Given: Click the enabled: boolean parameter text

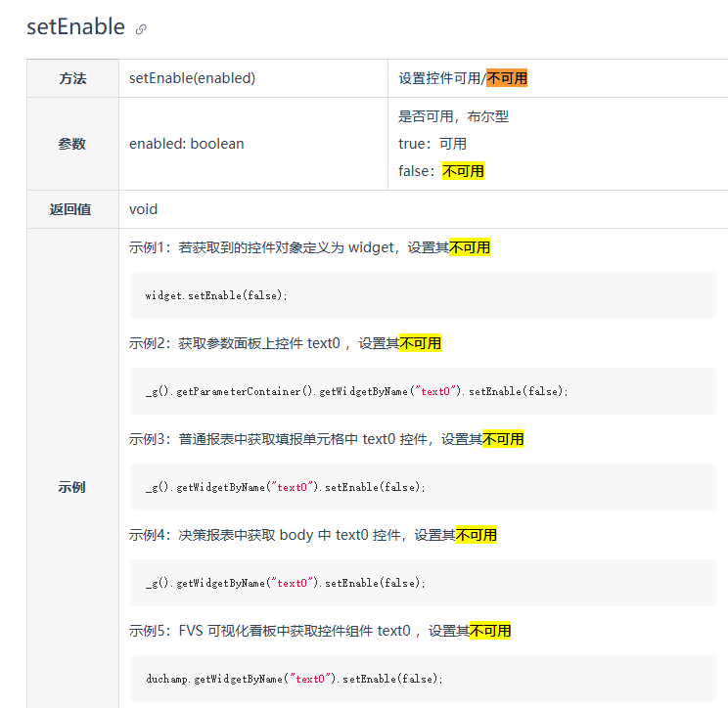Looking at the screenshot, I should coord(187,144).
